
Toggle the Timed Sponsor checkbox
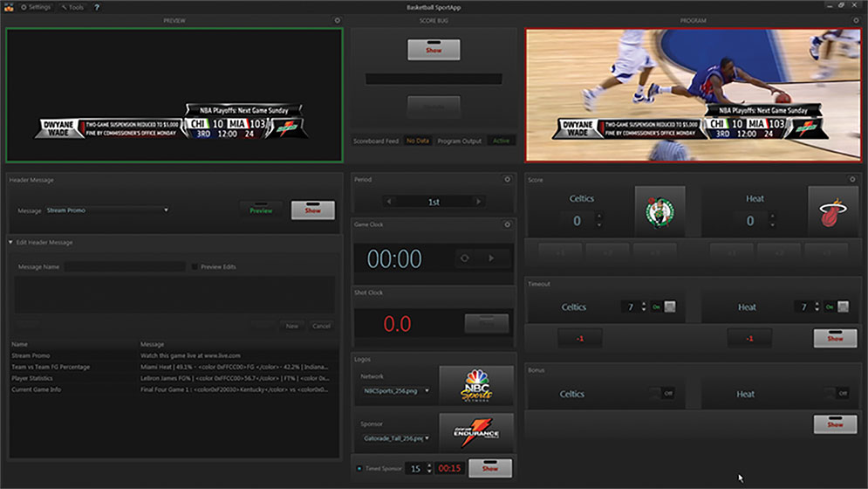(x=359, y=469)
